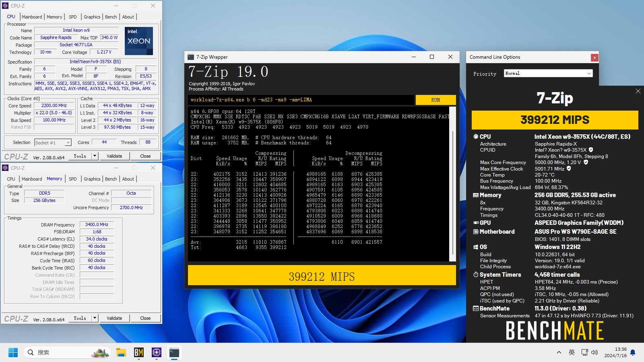Click the Memory icon in BenchMate panel

coord(476,195)
